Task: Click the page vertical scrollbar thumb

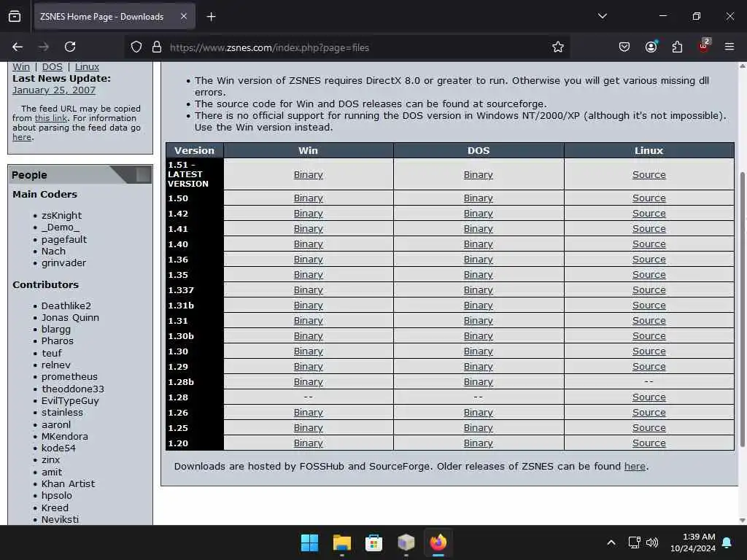Action: pyautogui.click(x=742, y=309)
